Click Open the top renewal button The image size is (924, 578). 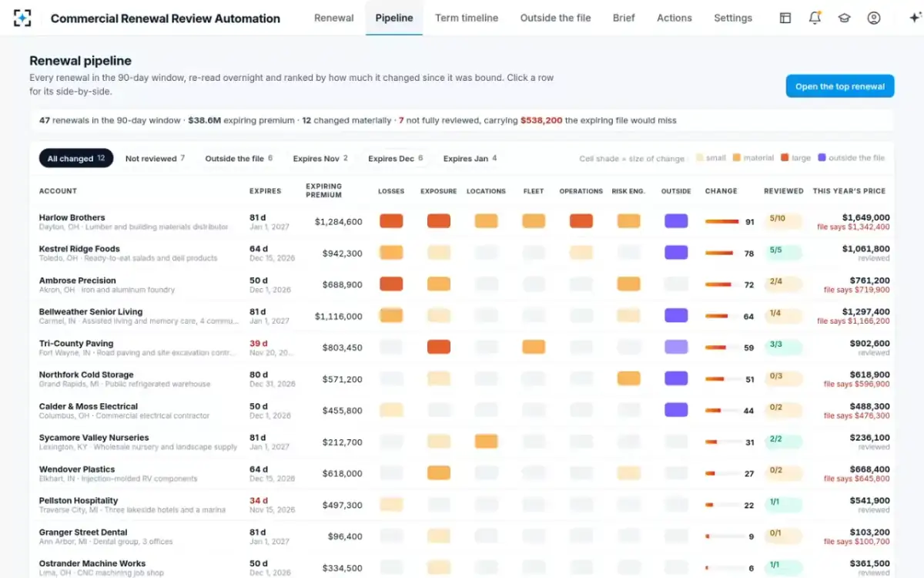(x=840, y=86)
